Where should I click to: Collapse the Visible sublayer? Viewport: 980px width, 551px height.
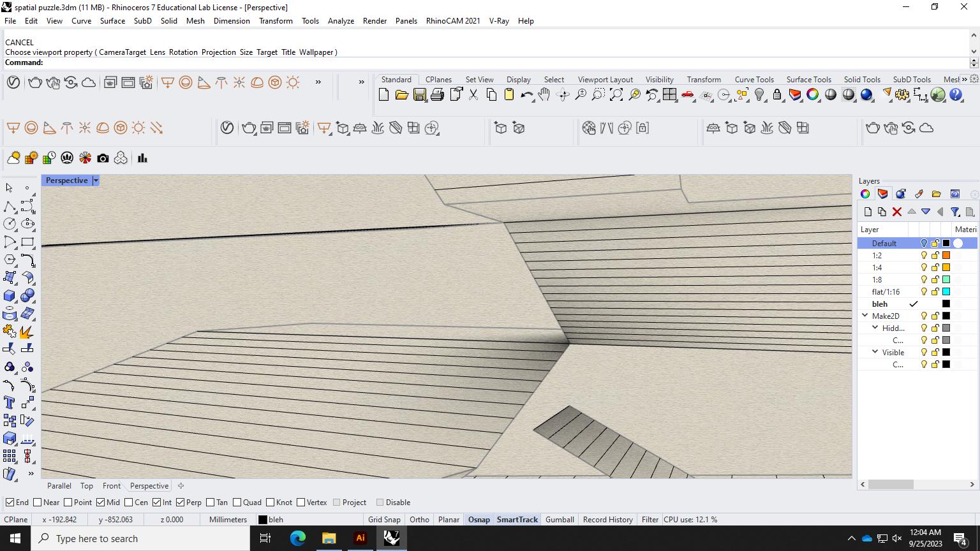pyautogui.click(x=875, y=352)
